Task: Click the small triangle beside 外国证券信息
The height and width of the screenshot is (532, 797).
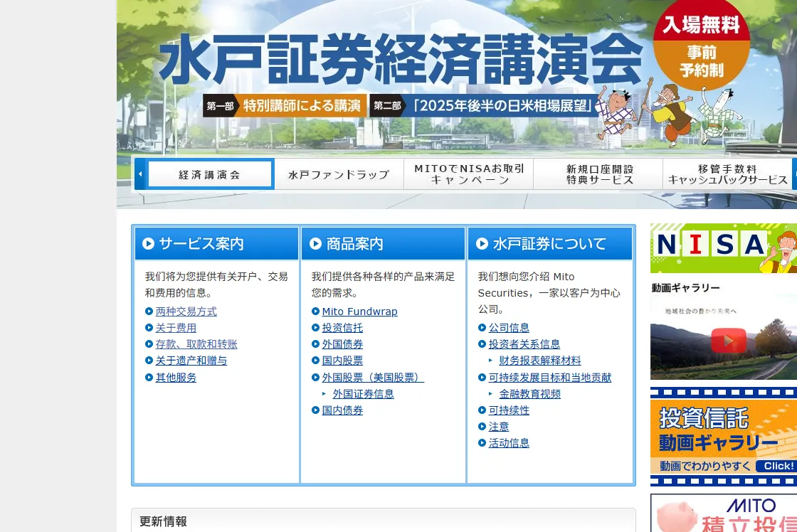Action: click(x=324, y=393)
